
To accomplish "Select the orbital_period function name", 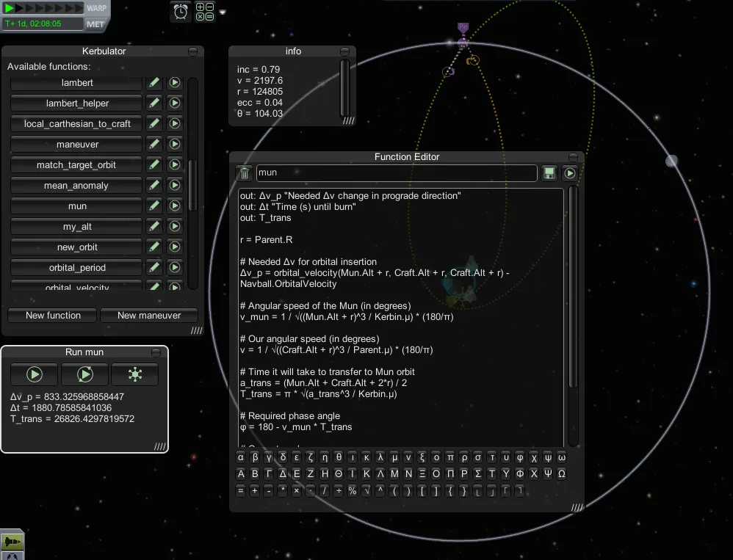I will pyautogui.click(x=77, y=268).
